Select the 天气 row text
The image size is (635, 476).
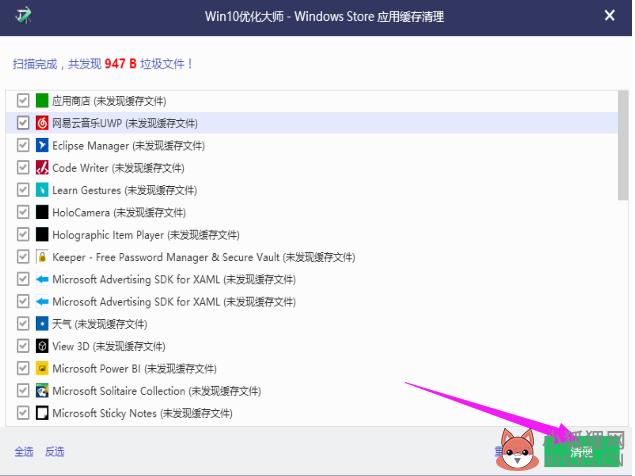click(x=100, y=324)
